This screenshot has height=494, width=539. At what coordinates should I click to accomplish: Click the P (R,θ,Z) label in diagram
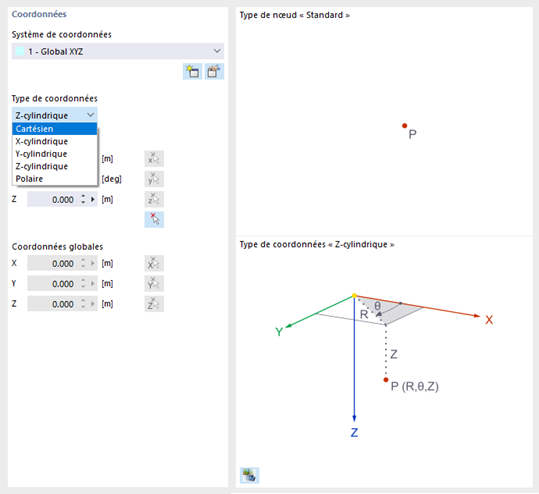[x=415, y=386]
